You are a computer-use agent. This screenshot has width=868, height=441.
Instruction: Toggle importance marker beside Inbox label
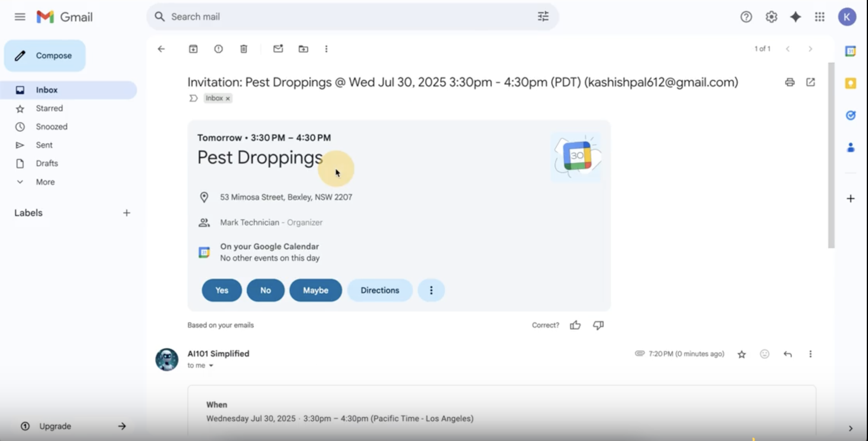click(x=193, y=98)
